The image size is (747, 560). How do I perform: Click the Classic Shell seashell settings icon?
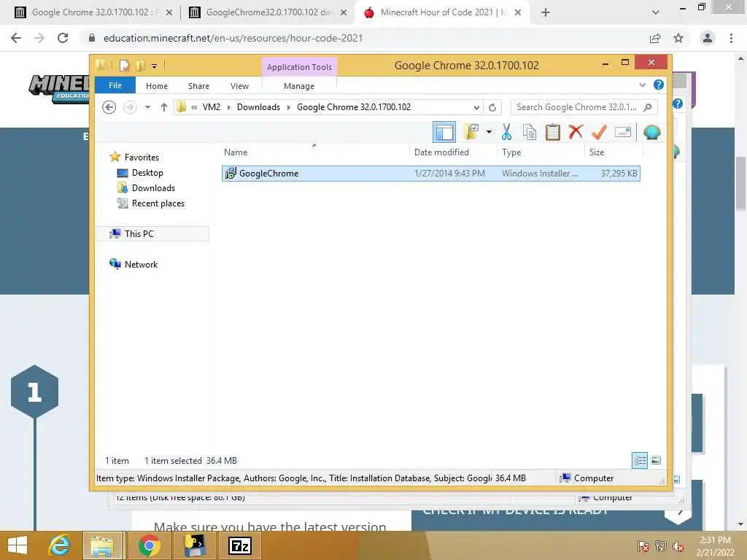pos(651,132)
